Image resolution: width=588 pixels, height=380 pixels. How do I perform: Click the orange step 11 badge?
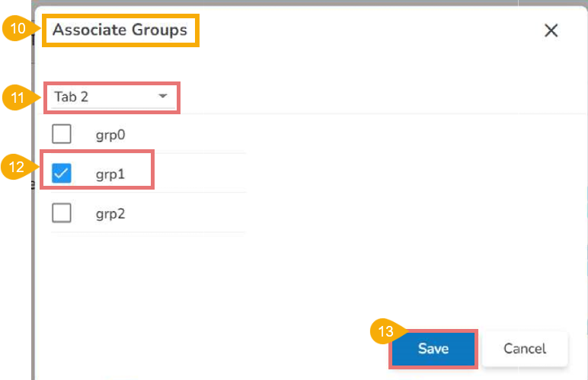[x=16, y=98]
